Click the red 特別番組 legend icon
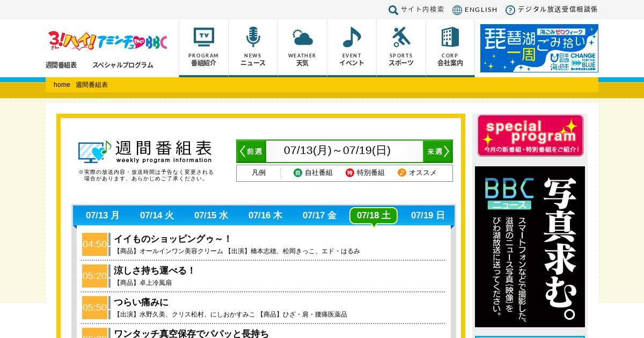644x338 pixels. [x=350, y=173]
